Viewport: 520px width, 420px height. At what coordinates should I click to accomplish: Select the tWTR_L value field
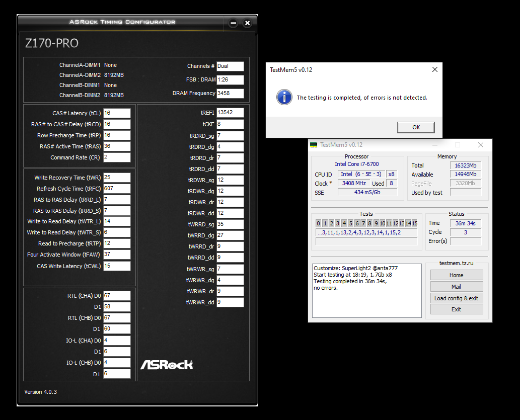point(117,221)
